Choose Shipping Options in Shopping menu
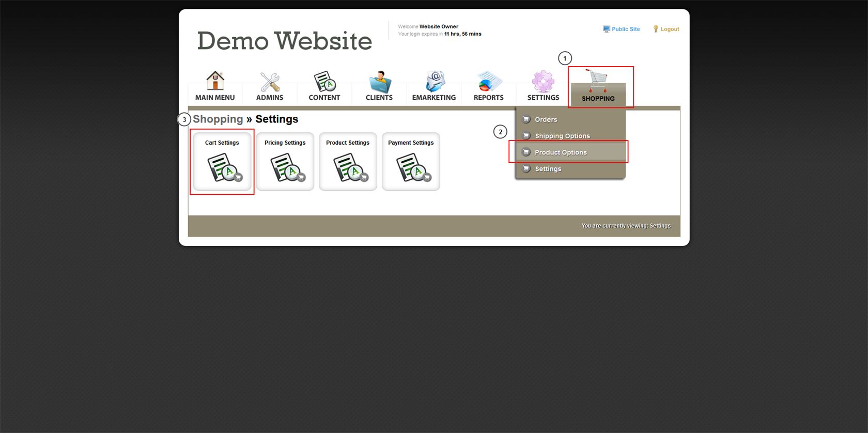Screen dimensions: 868x433 pyautogui.click(x=562, y=136)
